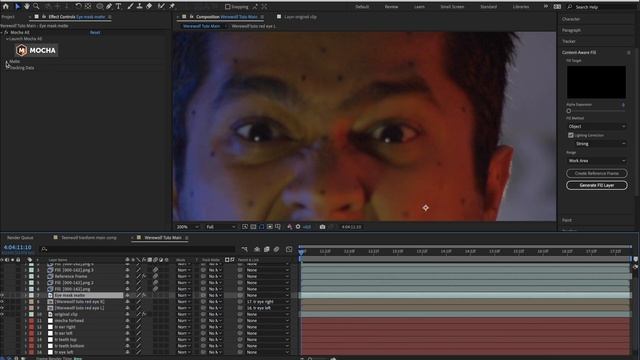Click the red label color of mocha forhead layer
This screenshot has width=640, height=360.
[x=31, y=321]
